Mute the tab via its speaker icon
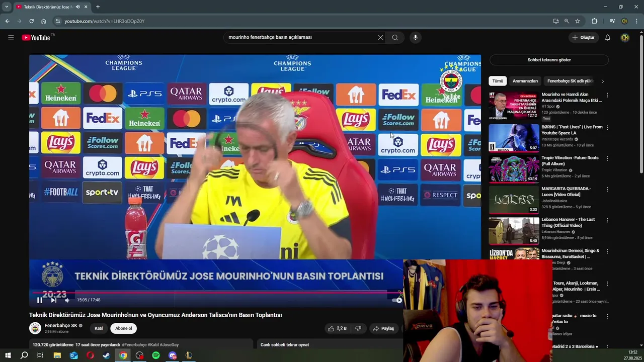The image size is (644, 362). click(x=77, y=7)
